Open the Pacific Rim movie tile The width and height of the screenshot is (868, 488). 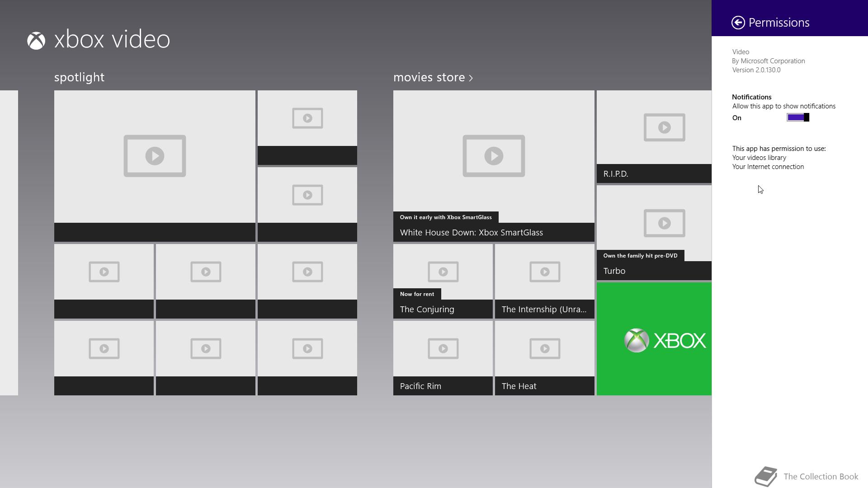[443, 358]
